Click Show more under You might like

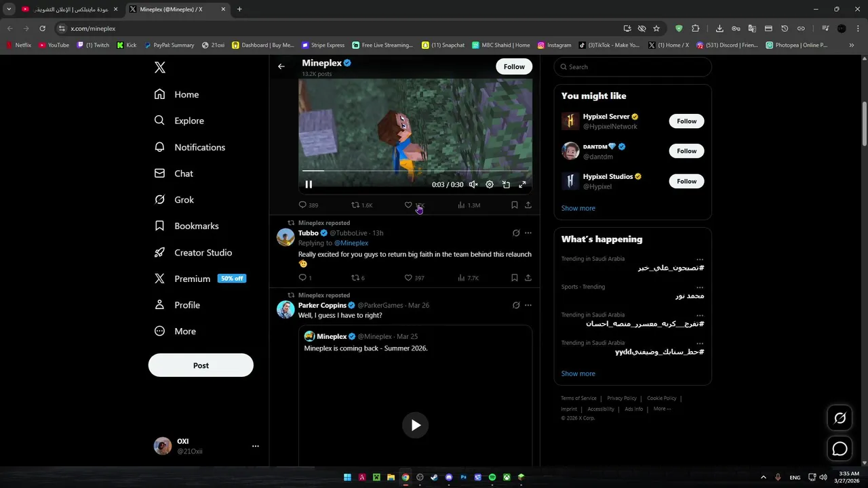point(578,208)
